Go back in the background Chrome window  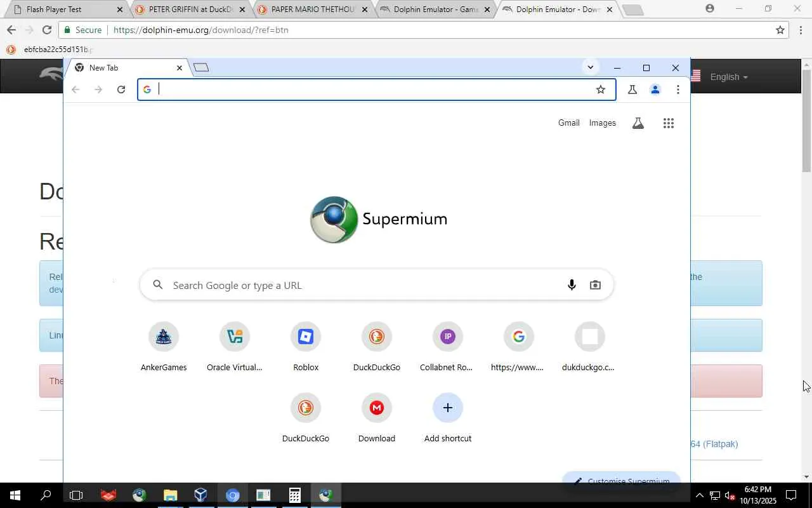point(11,30)
